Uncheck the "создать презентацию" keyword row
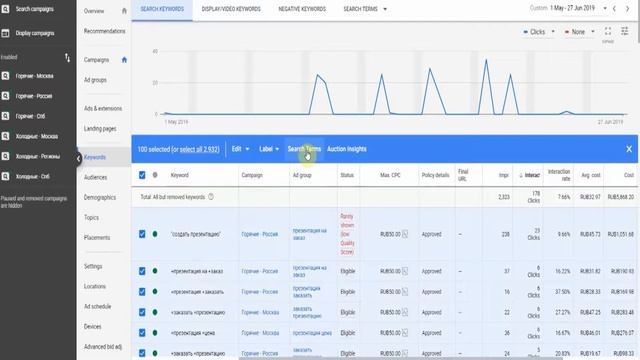 [142, 234]
